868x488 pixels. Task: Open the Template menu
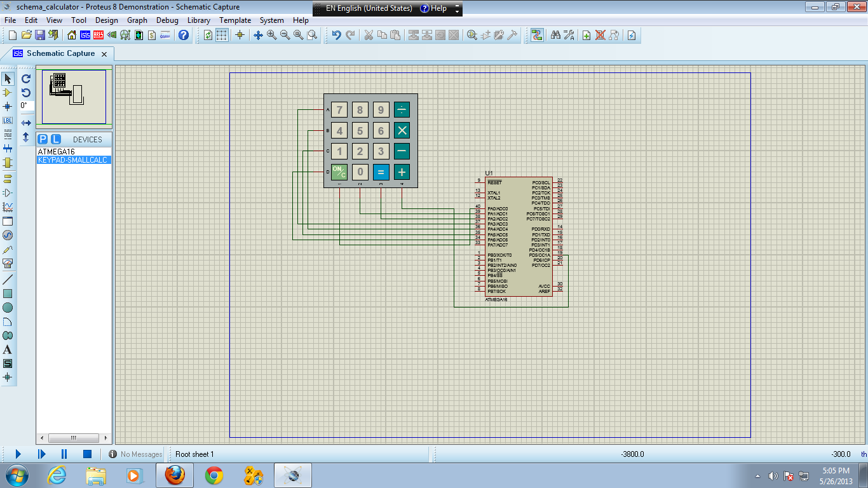tap(235, 20)
